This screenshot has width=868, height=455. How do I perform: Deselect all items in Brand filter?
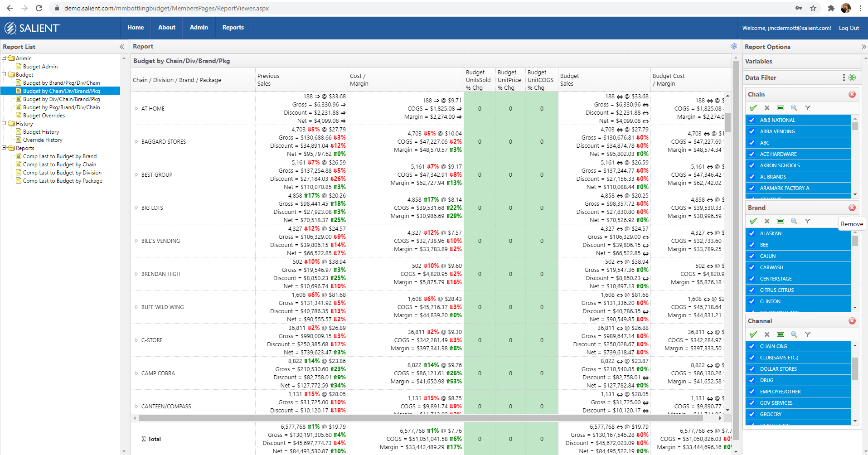click(x=767, y=221)
